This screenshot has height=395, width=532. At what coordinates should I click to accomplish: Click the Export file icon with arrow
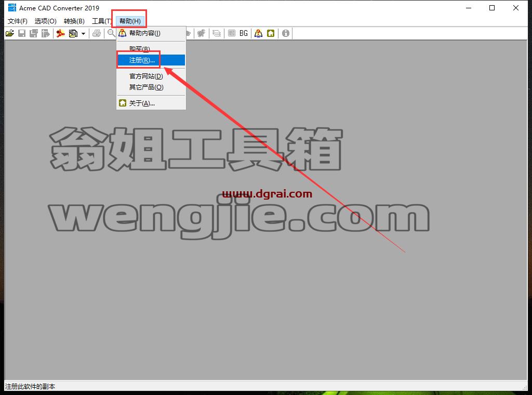coord(46,33)
